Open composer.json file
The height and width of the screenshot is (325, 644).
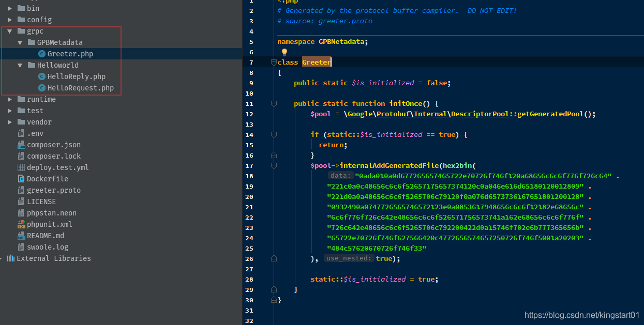pyautogui.click(x=54, y=145)
